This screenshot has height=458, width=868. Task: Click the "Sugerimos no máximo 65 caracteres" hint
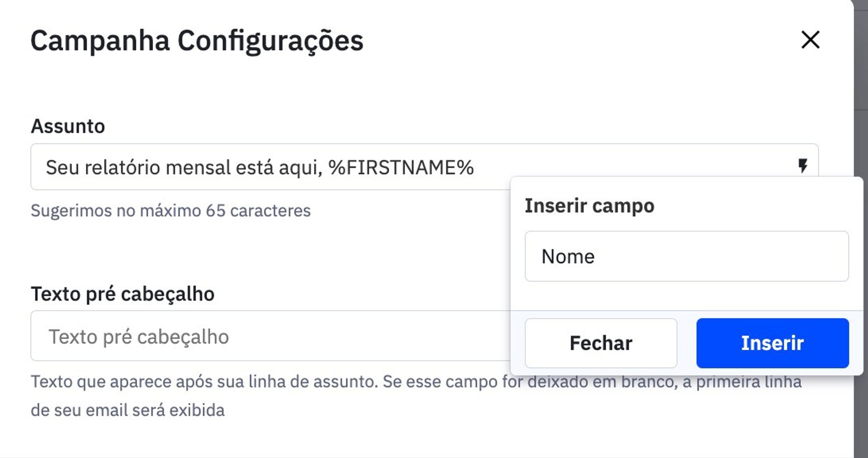(x=170, y=211)
